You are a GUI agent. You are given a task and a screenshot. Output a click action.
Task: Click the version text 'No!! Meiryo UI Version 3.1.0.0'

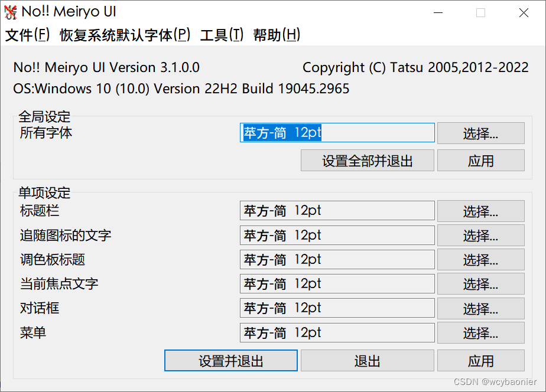(x=106, y=67)
